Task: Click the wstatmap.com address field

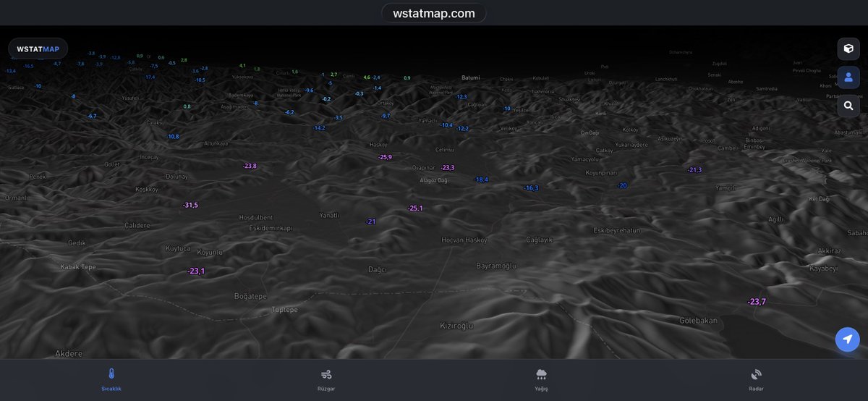Action: click(x=434, y=13)
